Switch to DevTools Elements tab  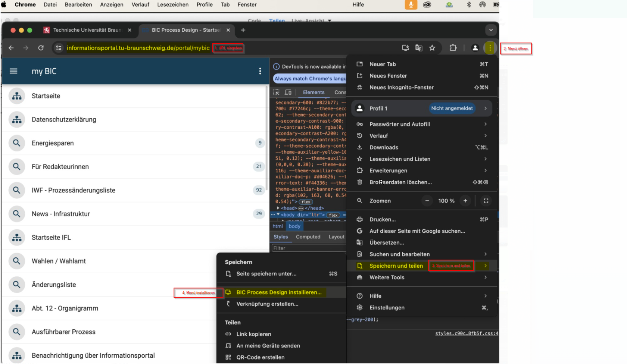point(313,92)
